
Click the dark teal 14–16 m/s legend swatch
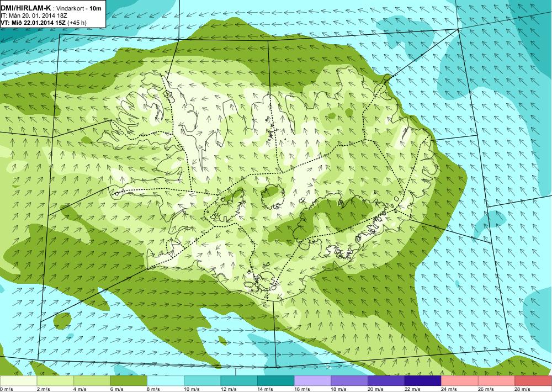[x=275, y=381]
